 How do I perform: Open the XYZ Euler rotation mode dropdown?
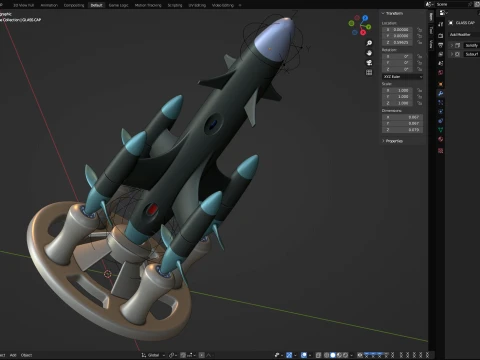point(403,77)
